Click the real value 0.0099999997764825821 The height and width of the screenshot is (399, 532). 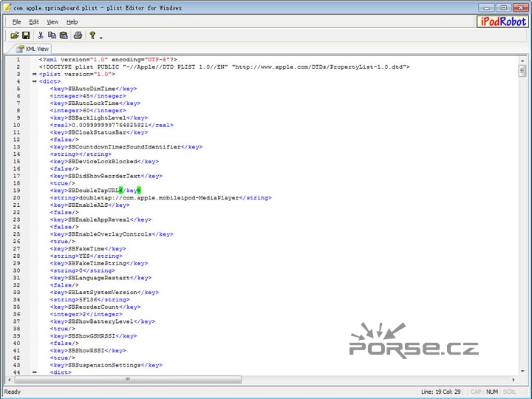[x=110, y=125]
